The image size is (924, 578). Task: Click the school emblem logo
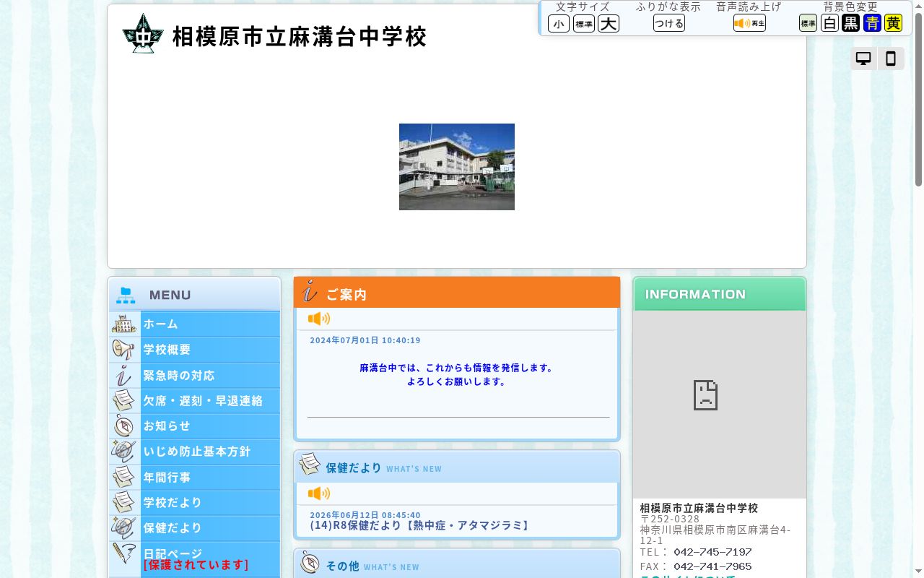point(143,33)
